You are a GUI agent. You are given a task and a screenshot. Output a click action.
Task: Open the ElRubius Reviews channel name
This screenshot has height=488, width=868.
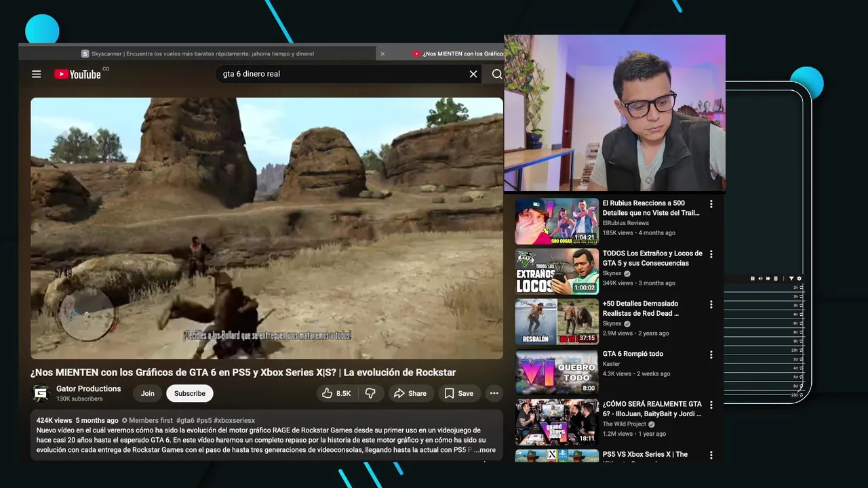pyautogui.click(x=626, y=223)
